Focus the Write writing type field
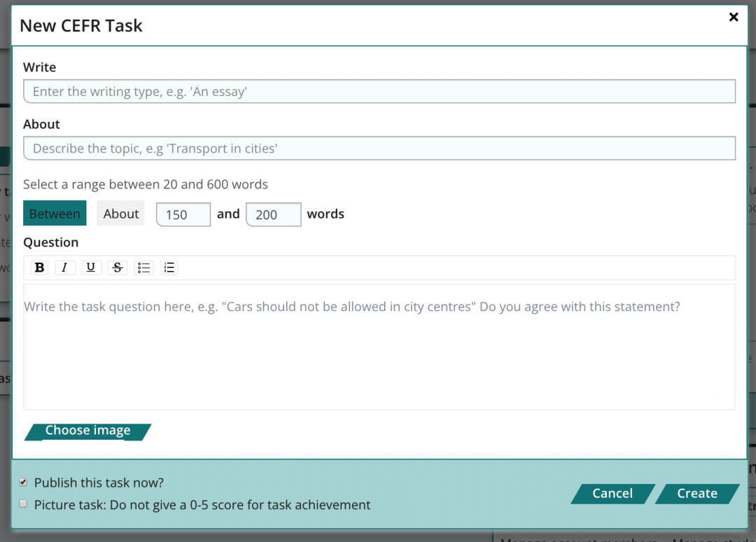756x542 pixels. [x=379, y=92]
